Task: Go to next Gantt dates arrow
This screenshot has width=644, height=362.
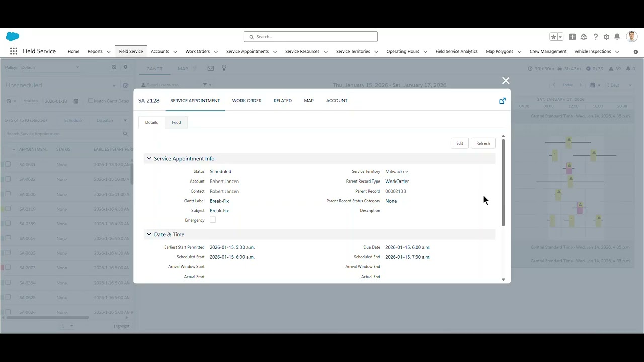Action: click(581, 85)
